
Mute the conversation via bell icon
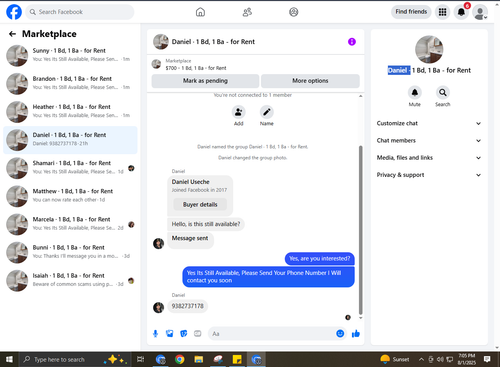(415, 92)
